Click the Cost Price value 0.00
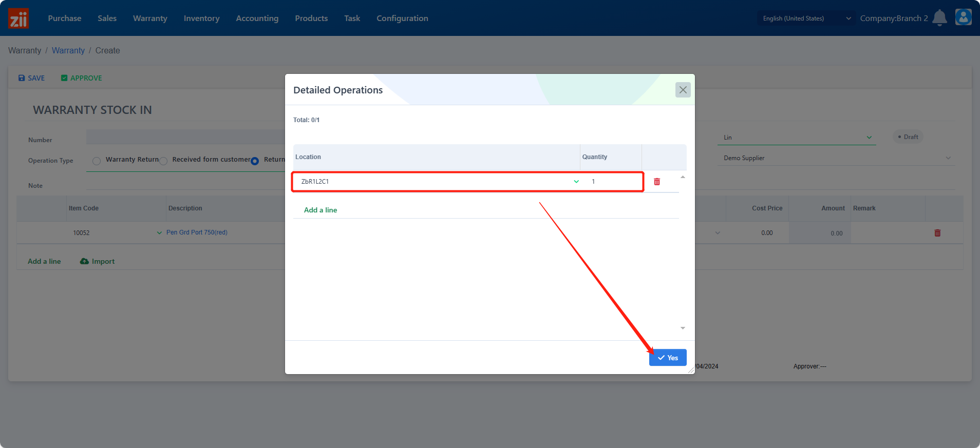This screenshot has width=980, height=448. pyautogui.click(x=767, y=233)
